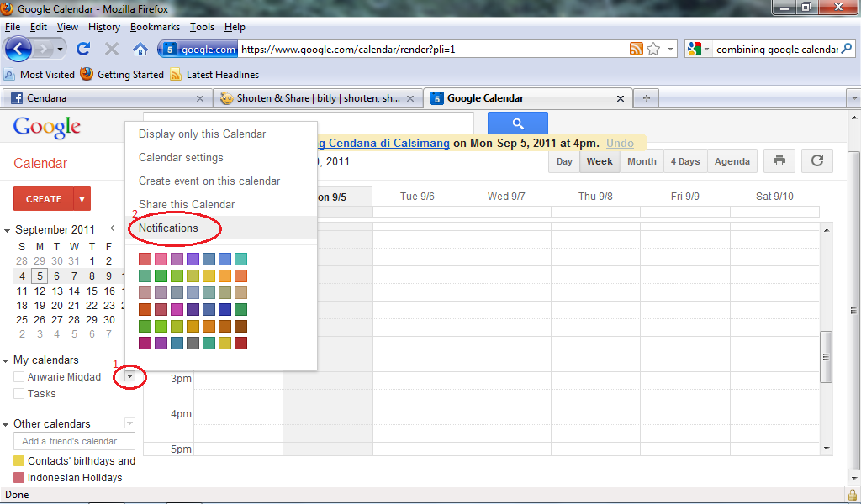The width and height of the screenshot is (861, 504).
Task: Click the Undo link
Action: (620, 143)
